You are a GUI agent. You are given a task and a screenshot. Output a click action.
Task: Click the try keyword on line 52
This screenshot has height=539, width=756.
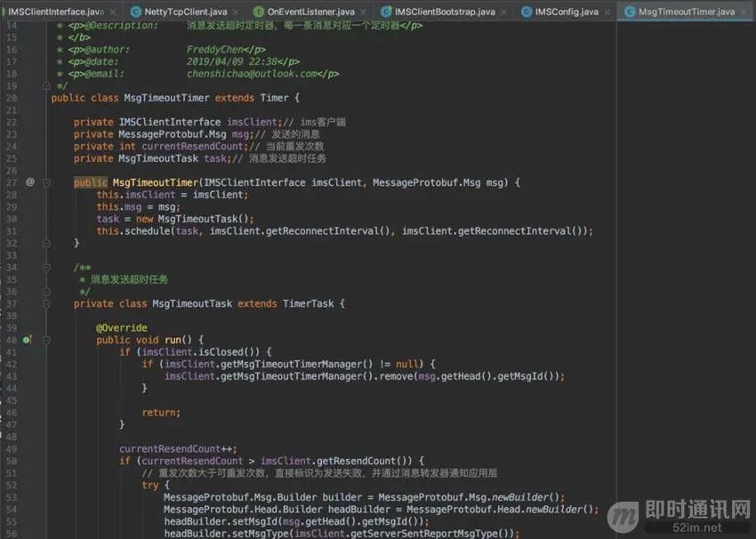(150, 485)
